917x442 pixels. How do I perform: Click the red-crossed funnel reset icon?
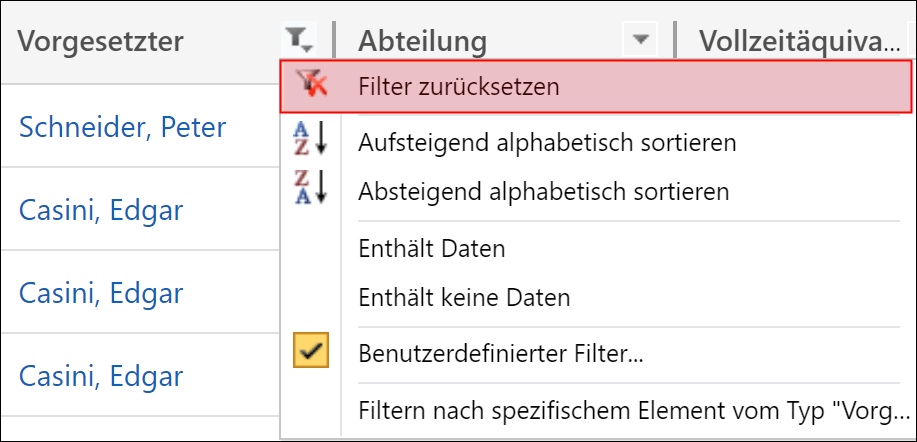pos(311,86)
